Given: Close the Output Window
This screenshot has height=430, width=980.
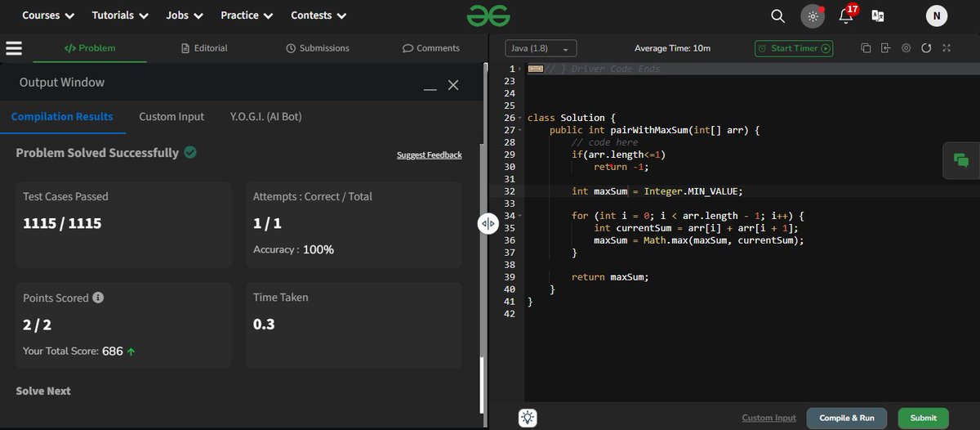Looking at the screenshot, I should [x=453, y=85].
